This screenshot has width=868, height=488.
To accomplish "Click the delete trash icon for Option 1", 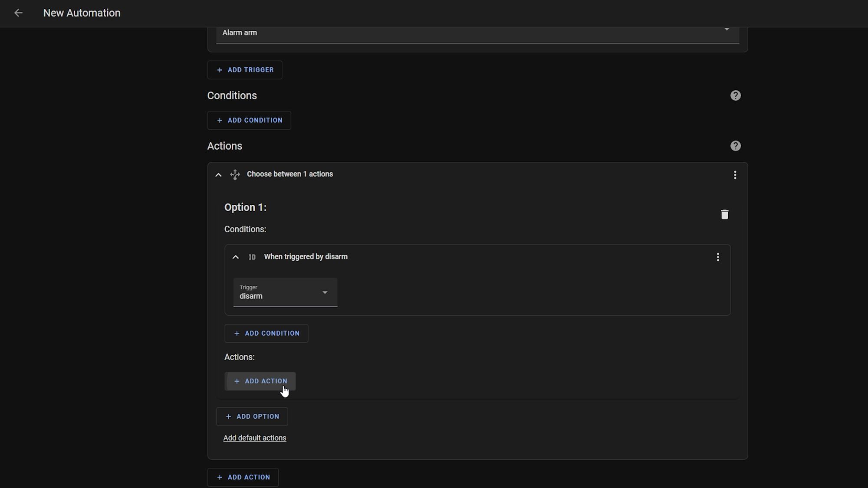I will pos(726,215).
